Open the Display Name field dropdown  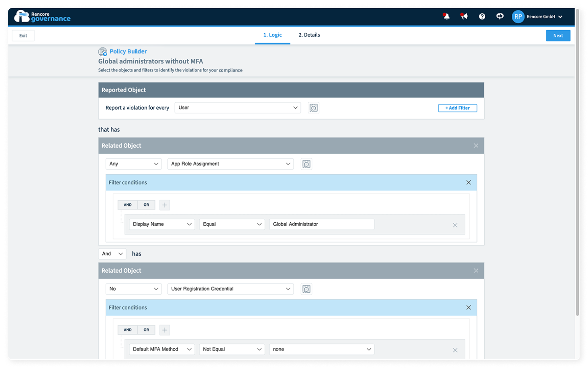pos(162,224)
